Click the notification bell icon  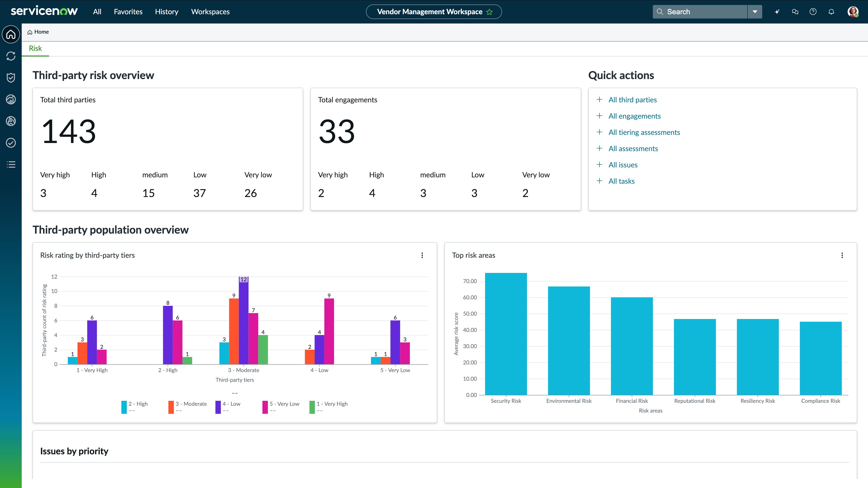[831, 12]
